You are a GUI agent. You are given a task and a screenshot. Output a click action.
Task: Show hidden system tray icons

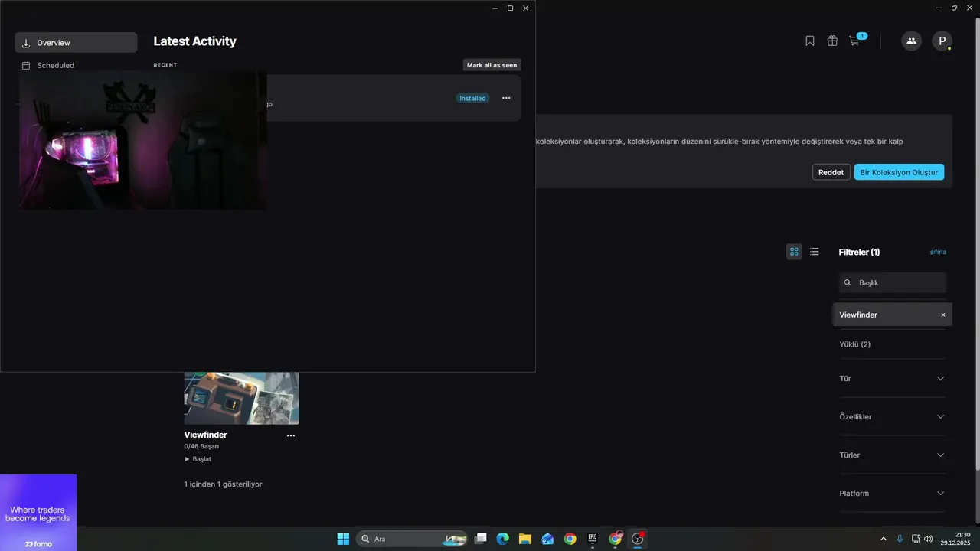(884, 539)
